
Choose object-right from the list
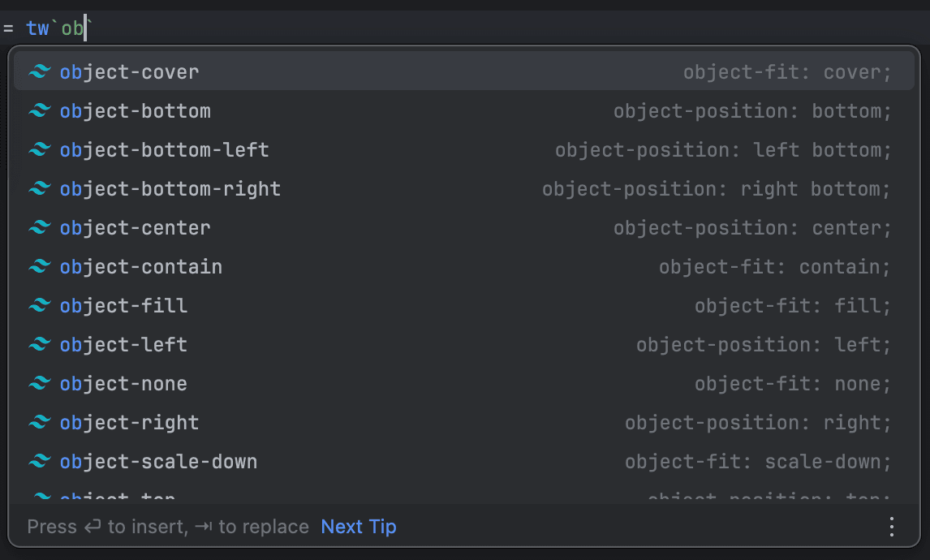tap(130, 423)
